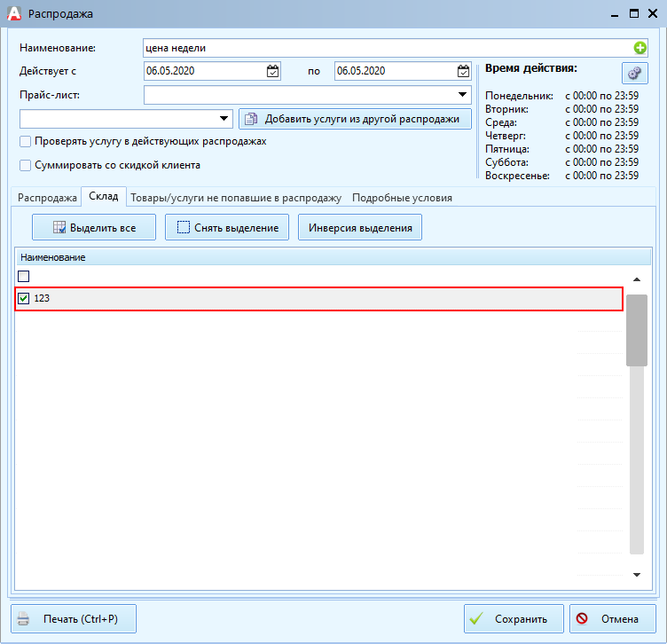Screen dimensions: 667x644
Task: Click the Выделить все button
Action: (94, 228)
